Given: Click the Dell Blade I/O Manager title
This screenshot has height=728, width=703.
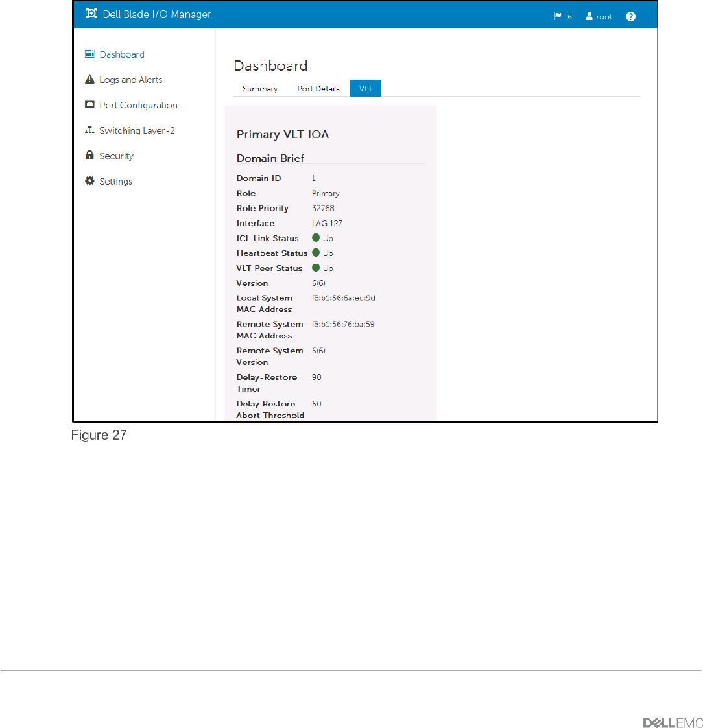Looking at the screenshot, I should coord(157,14).
